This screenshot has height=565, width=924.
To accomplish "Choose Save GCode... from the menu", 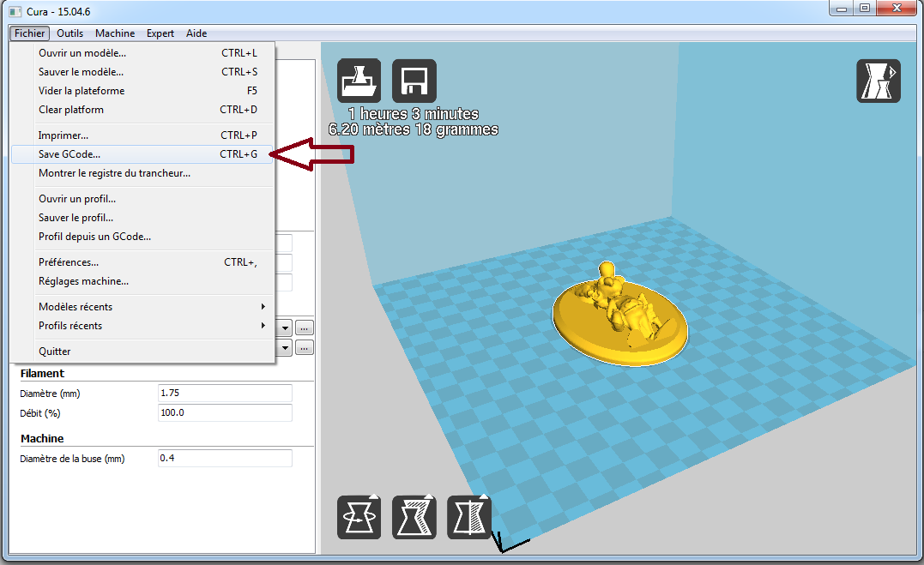I will [x=142, y=154].
